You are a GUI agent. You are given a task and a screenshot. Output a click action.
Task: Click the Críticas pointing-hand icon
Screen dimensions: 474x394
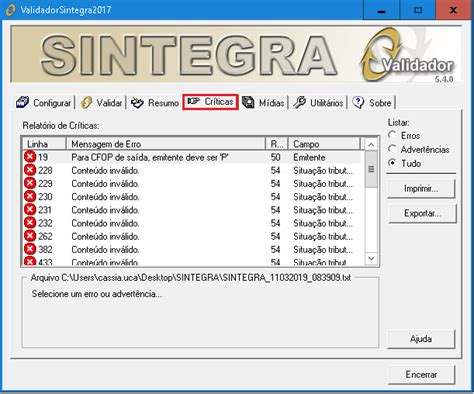[x=193, y=101]
